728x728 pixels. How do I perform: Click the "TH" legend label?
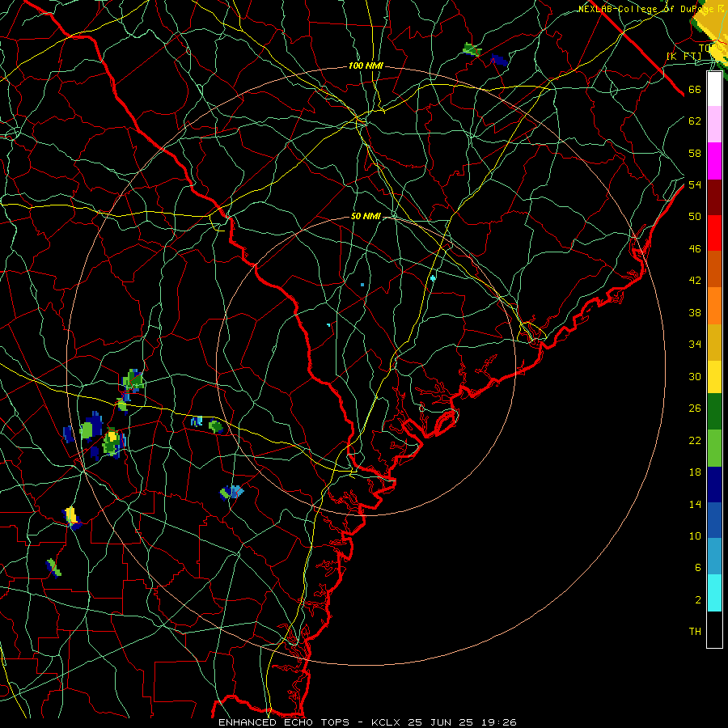click(695, 632)
